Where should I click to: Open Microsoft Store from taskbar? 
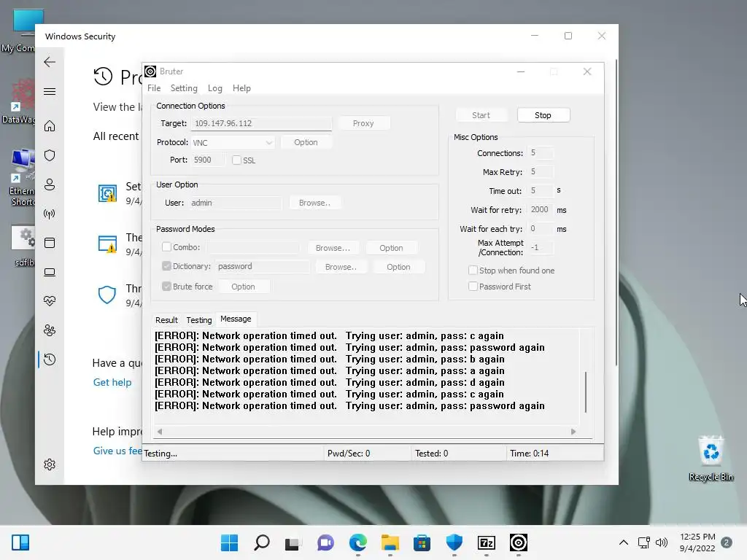click(422, 542)
